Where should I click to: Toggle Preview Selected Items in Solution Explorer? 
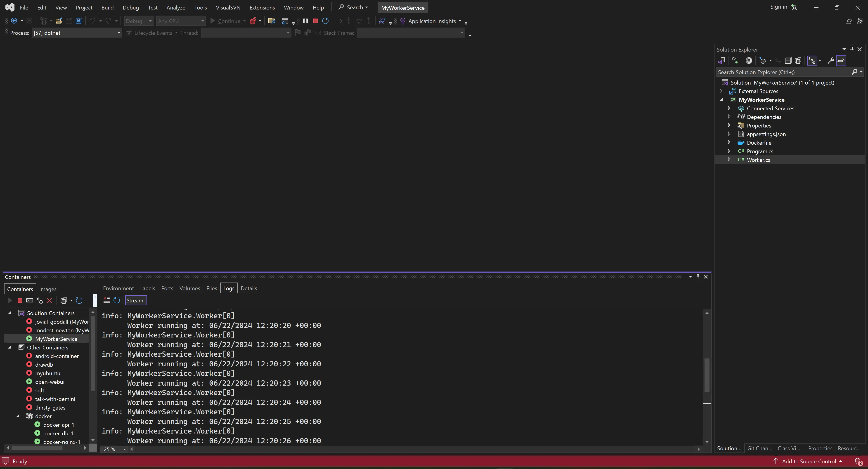pyautogui.click(x=841, y=61)
